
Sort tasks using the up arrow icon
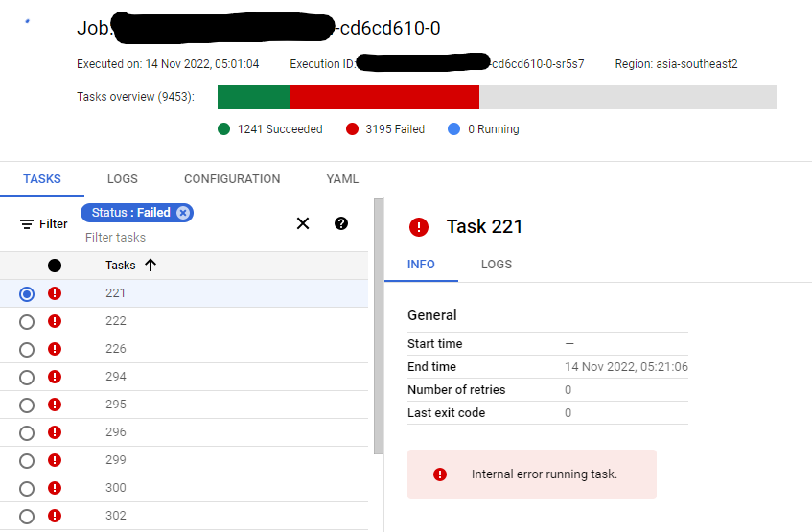(151, 266)
